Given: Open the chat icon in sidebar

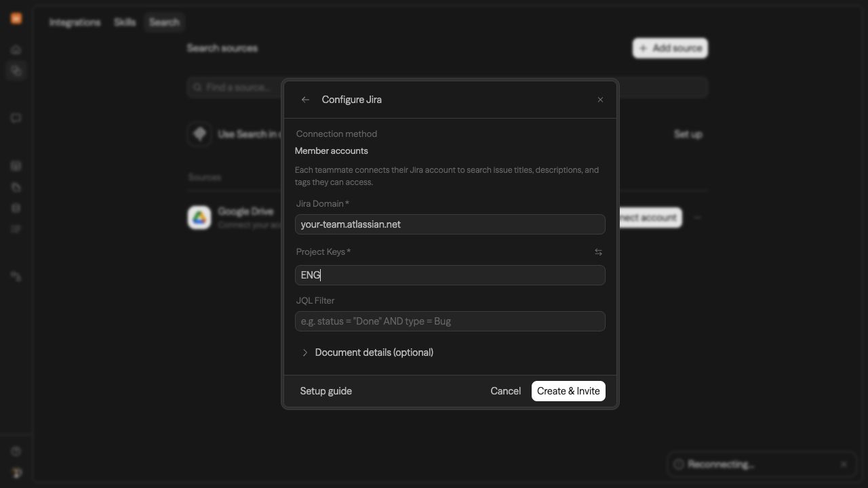Looking at the screenshot, I should click(x=16, y=118).
